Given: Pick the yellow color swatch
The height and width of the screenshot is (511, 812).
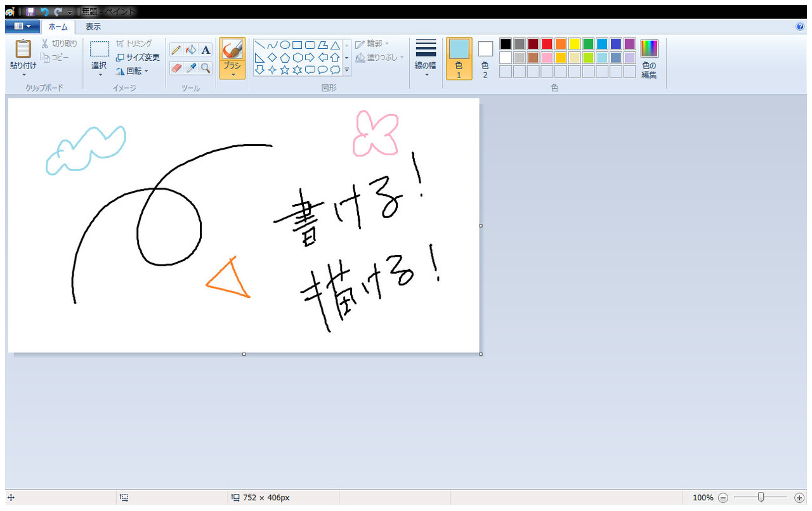Looking at the screenshot, I should (575, 44).
